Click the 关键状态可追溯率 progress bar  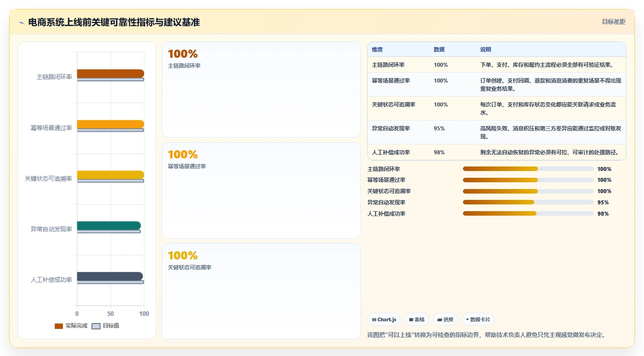coord(528,191)
